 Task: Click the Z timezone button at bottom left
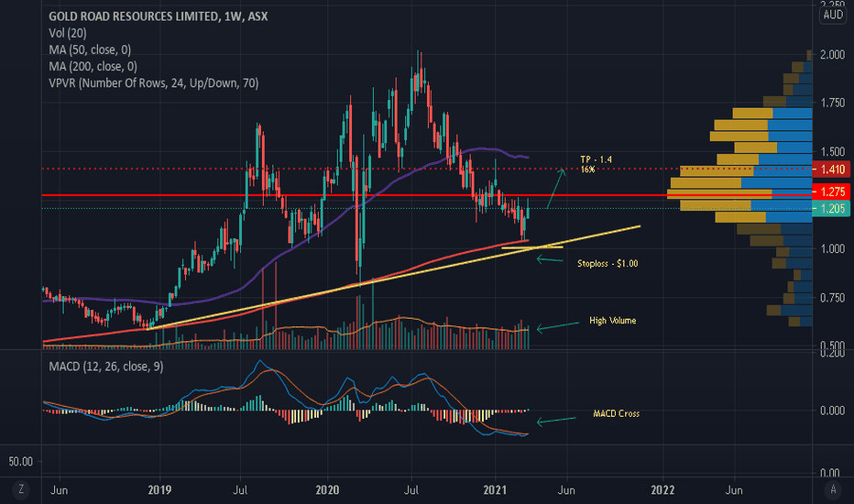pos(21,489)
